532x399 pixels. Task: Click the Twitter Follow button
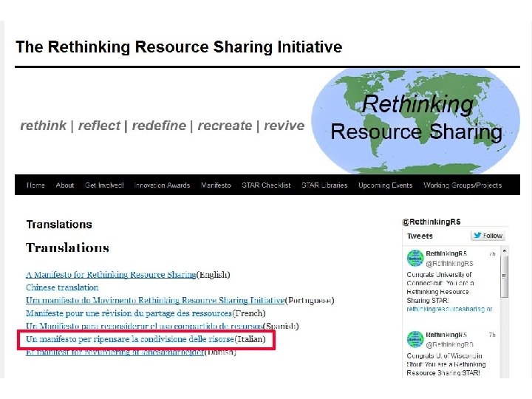(488, 236)
